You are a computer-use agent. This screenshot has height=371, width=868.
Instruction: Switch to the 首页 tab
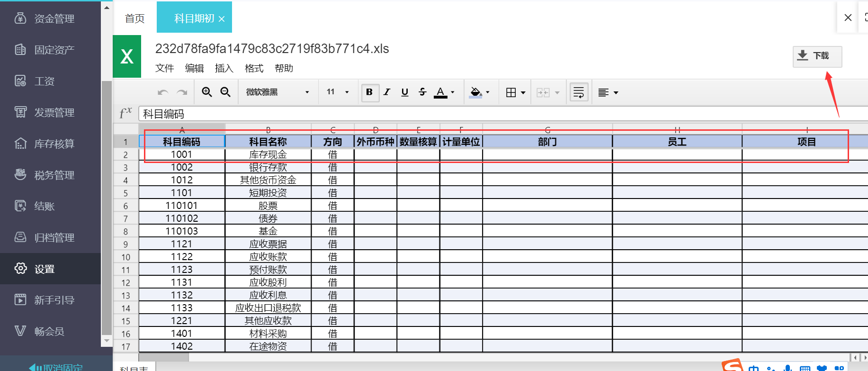(x=134, y=18)
